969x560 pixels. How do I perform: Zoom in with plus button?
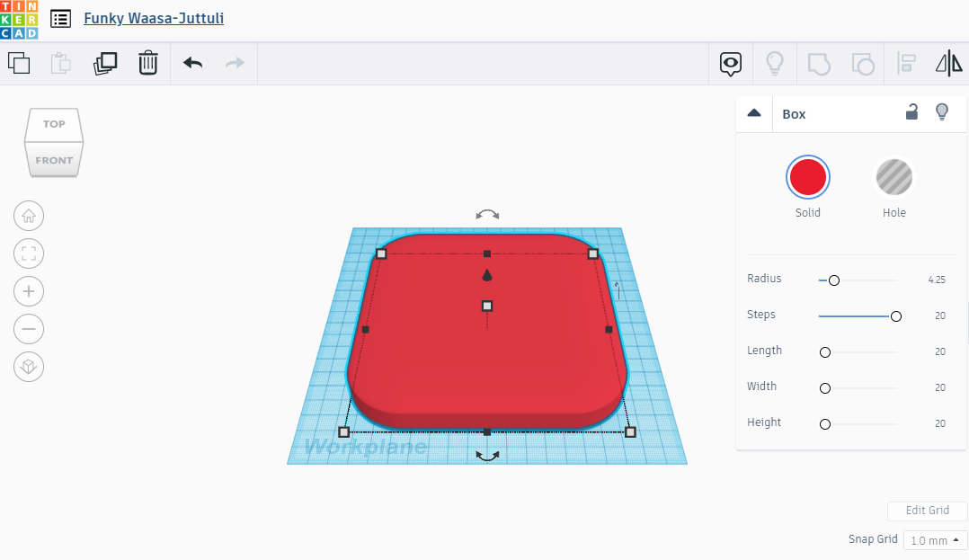(29, 291)
